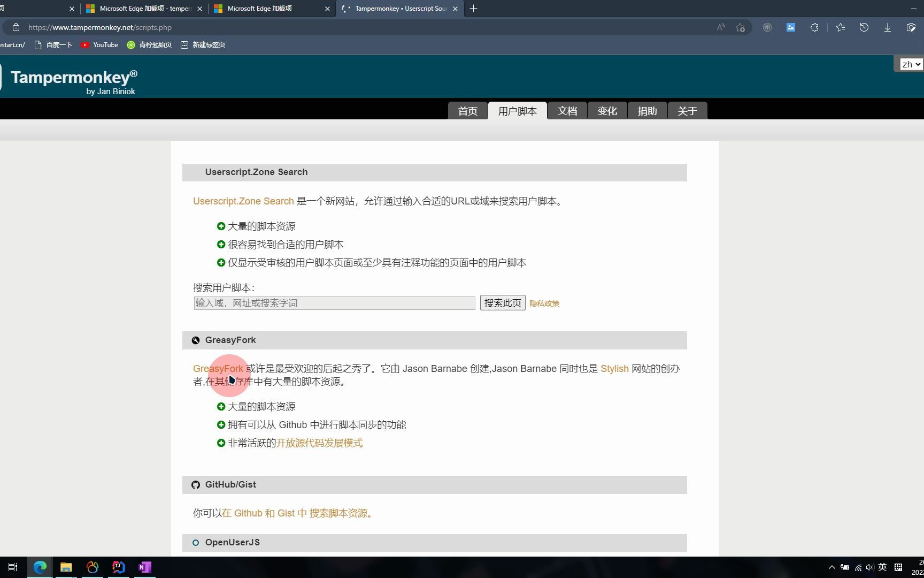The width and height of the screenshot is (924, 578).
Task: Open the Favorites list icon
Action: point(841,27)
